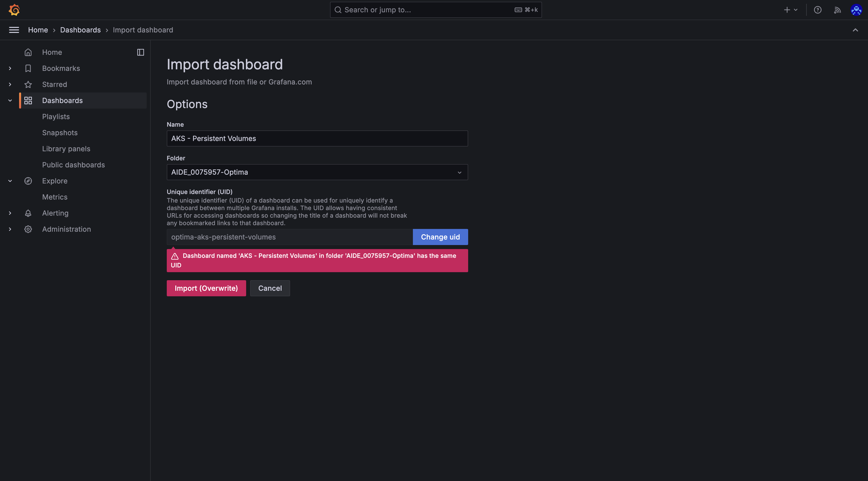Click the Alerting bell icon
The width and height of the screenshot is (868, 481).
pyautogui.click(x=28, y=213)
